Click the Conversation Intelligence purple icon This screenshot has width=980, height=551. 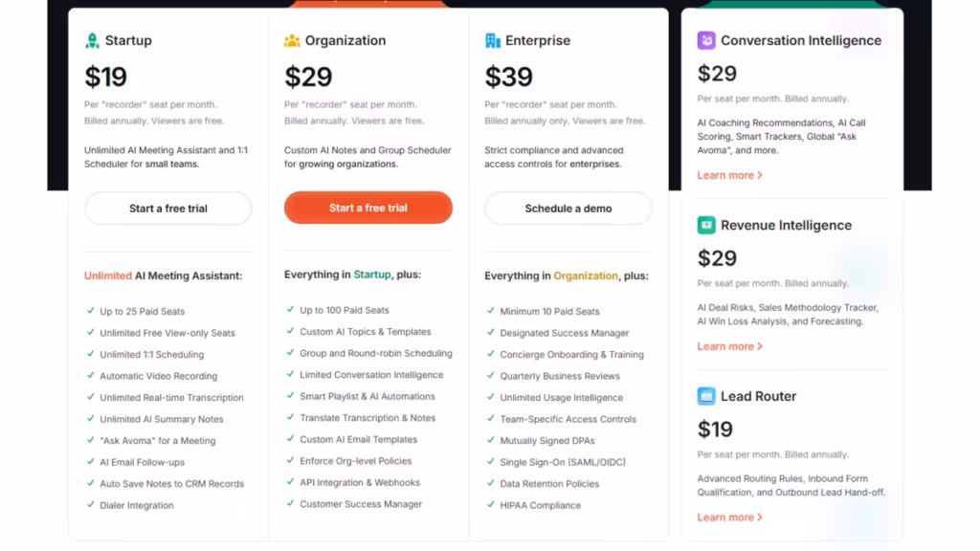(x=706, y=40)
